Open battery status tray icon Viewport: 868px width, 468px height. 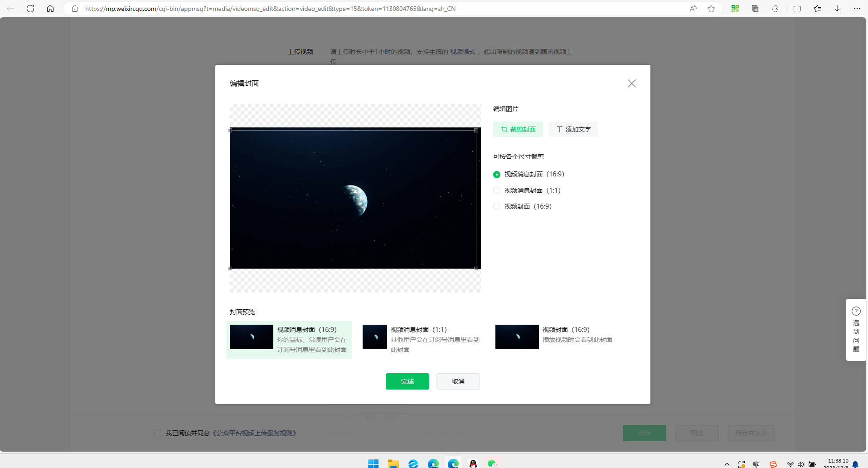[812, 464]
